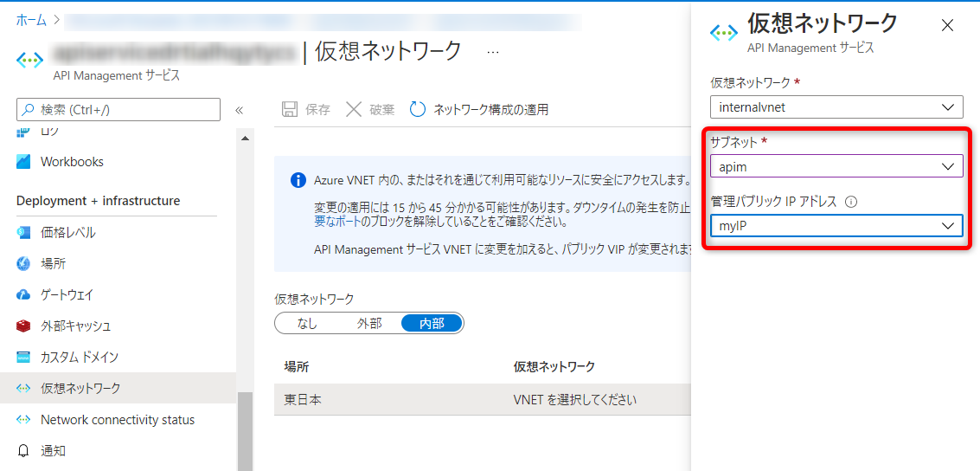Open Workbooks in the sidebar
This screenshot has width=980, height=471.
72,161
